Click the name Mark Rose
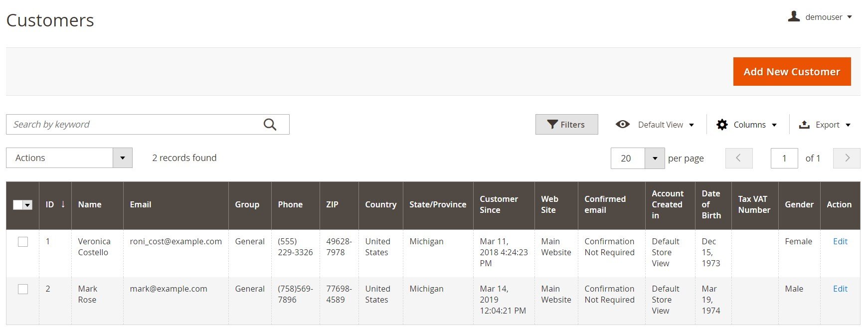This screenshot has height=332, width=868. (x=88, y=294)
